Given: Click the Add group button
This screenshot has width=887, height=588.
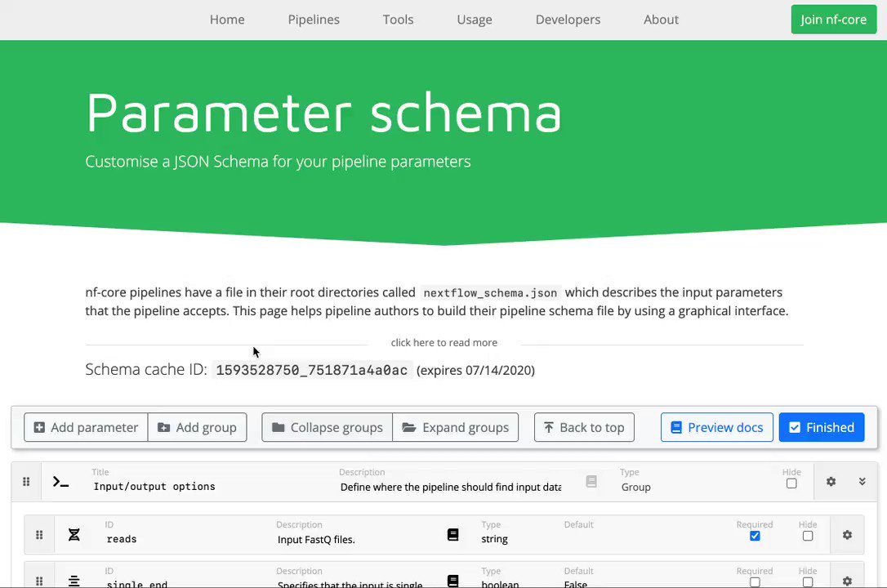Looking at the screenshot, I should tap(197, 427).
